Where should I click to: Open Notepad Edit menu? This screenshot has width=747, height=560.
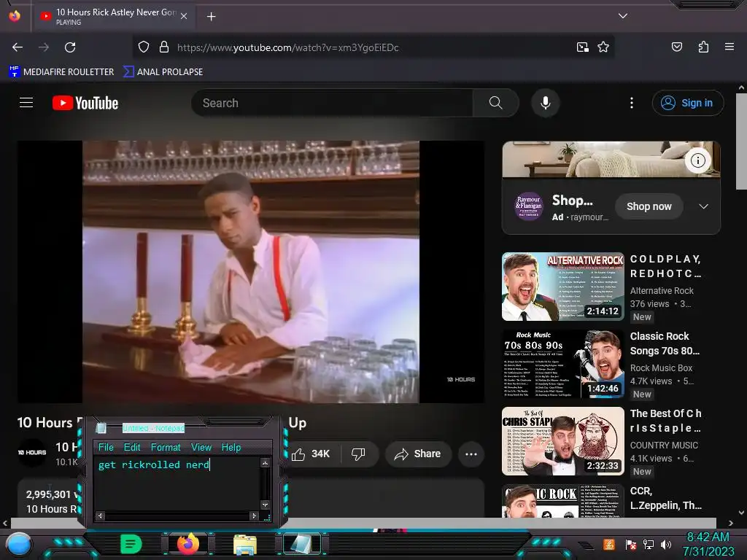(x=132, y=447)
